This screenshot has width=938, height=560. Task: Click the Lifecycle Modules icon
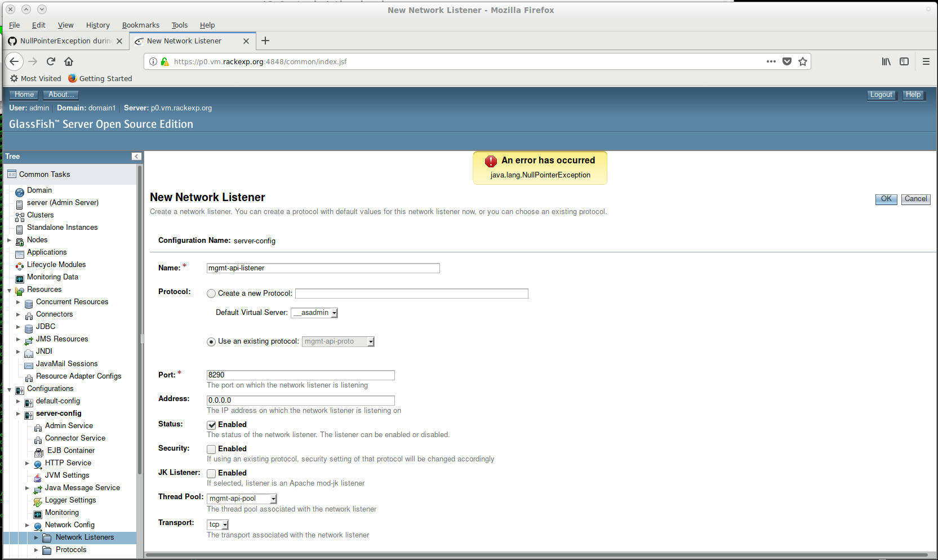20,266
